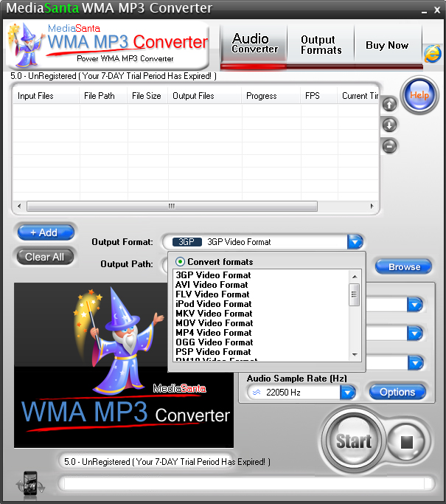
Task: Click the WMA MP3 Converter preview banner
Action: (124, 365)
